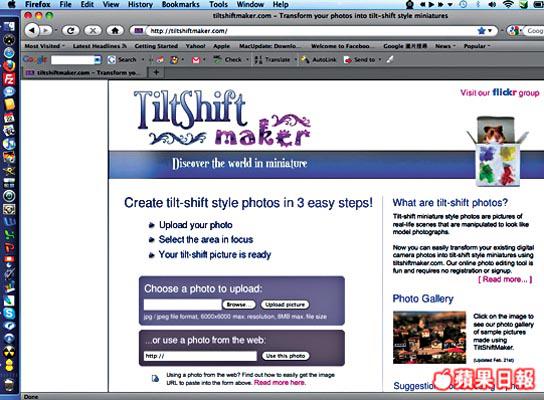Open the iChat bubble icon in dock
Screen dimensions: 544x400
point(9,92)
